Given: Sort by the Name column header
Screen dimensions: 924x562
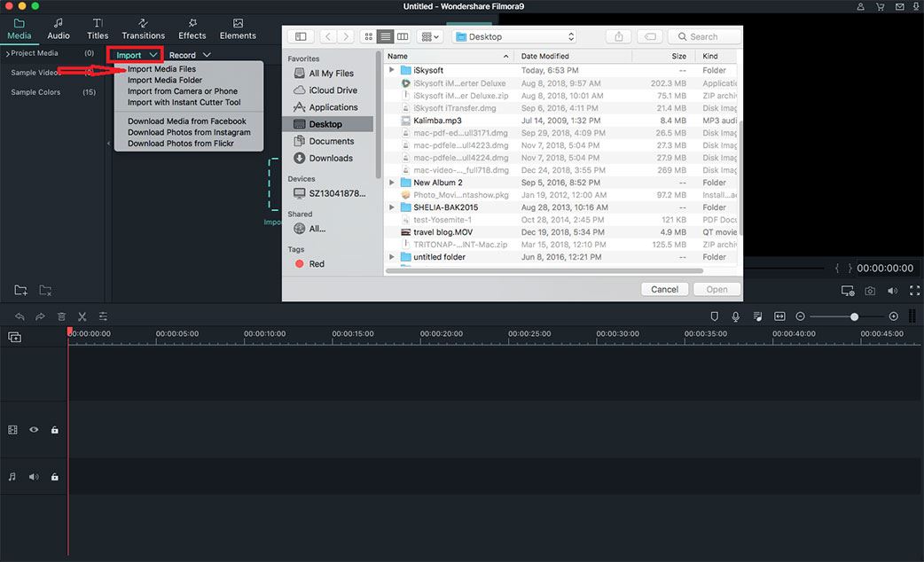Looking at the screenshot, I should (x=449, y=56).
